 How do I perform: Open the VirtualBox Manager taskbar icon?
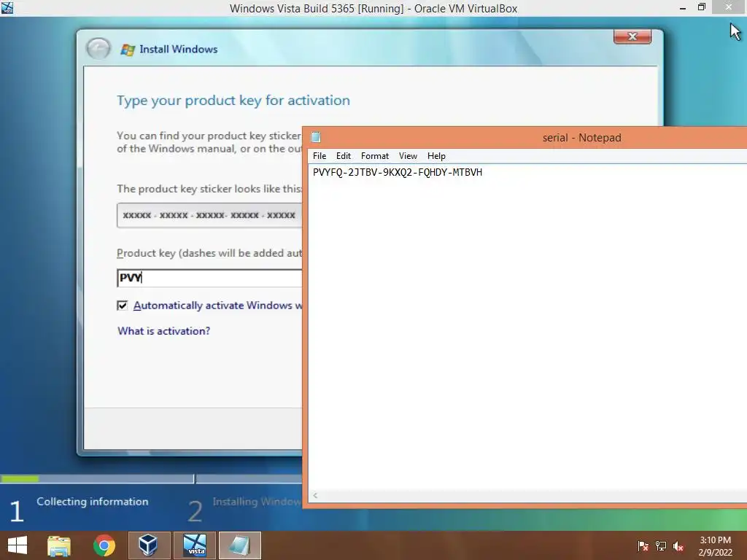click(149, 545)
